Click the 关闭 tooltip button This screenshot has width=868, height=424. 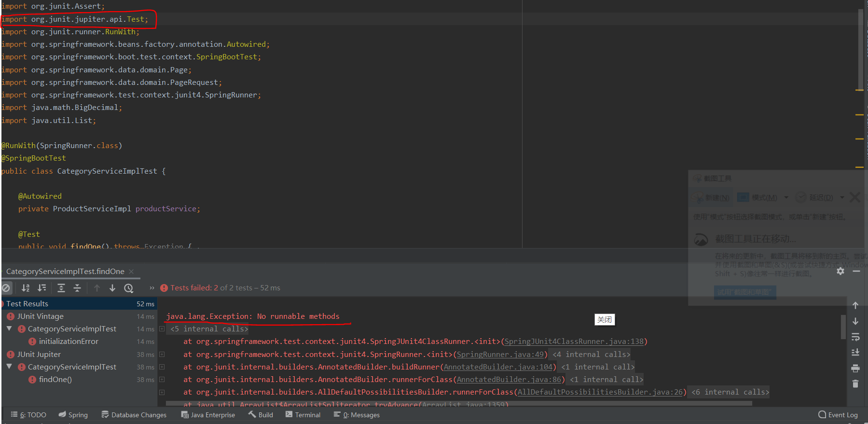(x=605, y=319)
